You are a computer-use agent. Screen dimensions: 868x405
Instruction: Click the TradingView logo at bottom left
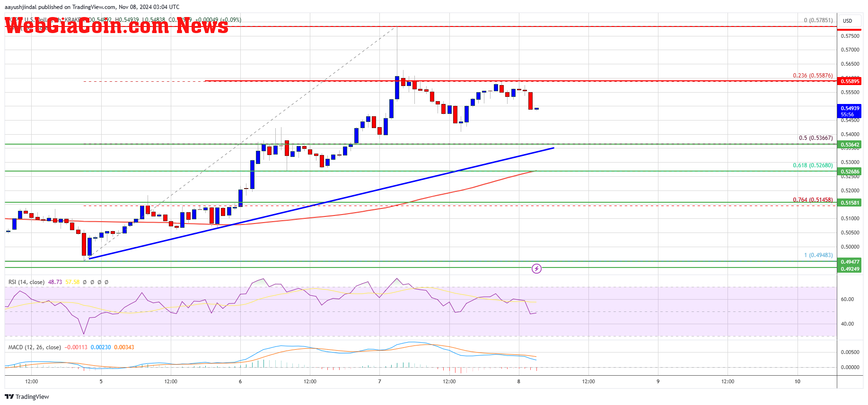[27, 396]
